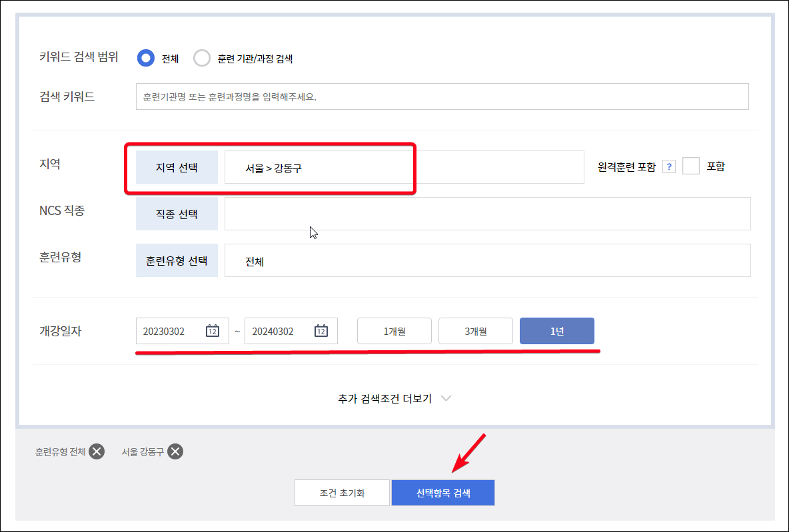Select the 전체 keyword search scope radio
789x532 pixels.
pos(145,58)
